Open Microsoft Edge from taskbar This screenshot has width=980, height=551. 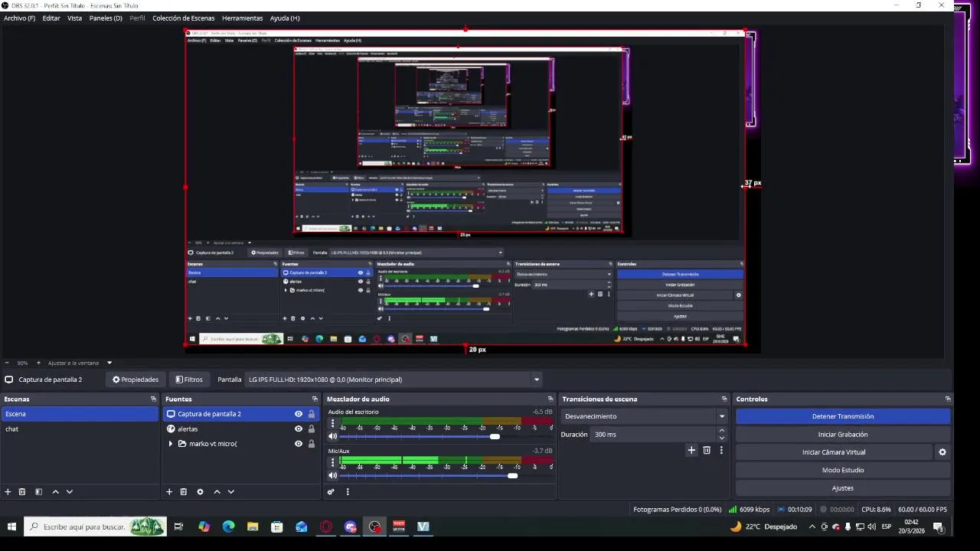[x=228, y=527]
